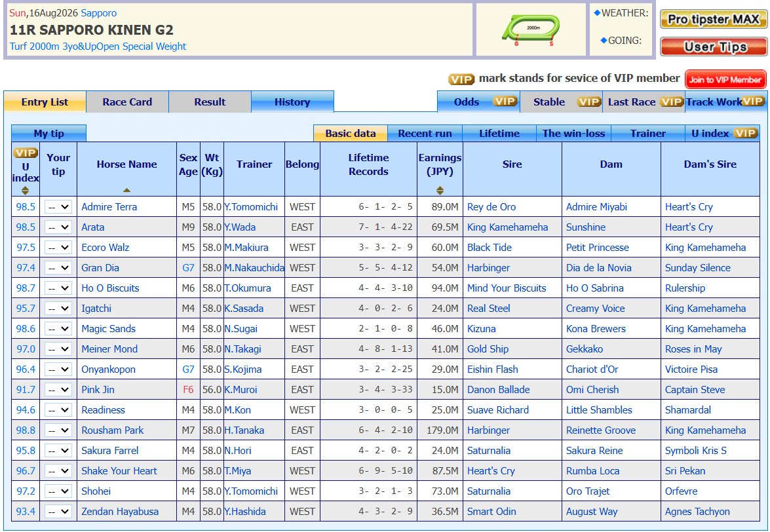Open dam link Chariot d'Or
Viewport: 770px width, 532px height.
tap(592, 369)
